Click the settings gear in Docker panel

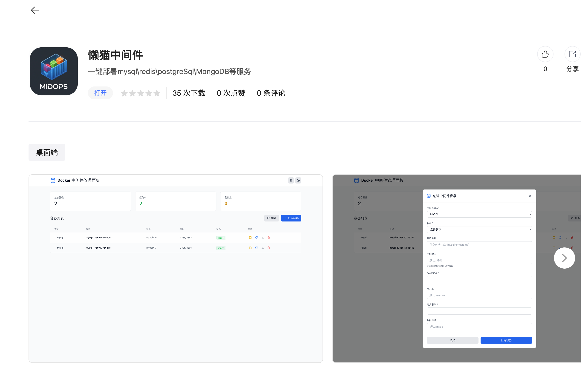291,180
